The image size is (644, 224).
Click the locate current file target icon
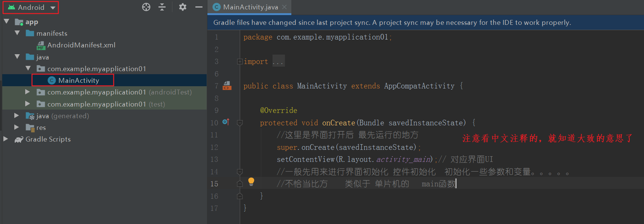pos(146,7)
